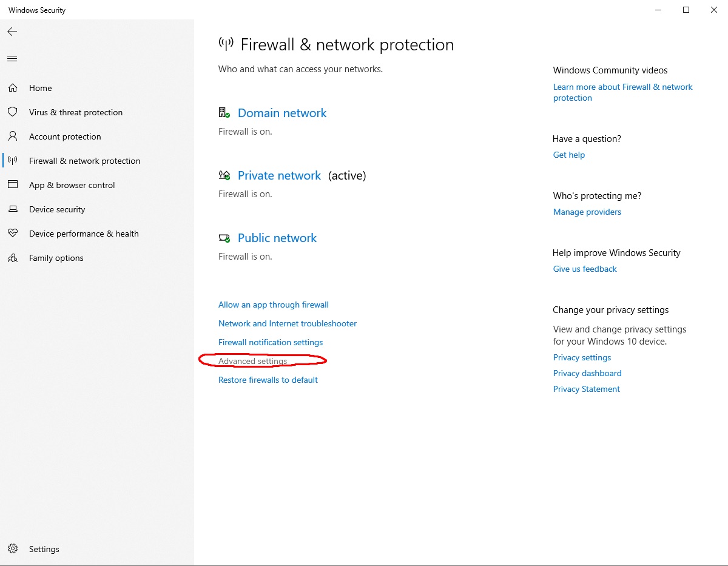Viewport: 728px width, 566px height.
Task: Open the hamburger navigation menu
Action: coord(12,59)
